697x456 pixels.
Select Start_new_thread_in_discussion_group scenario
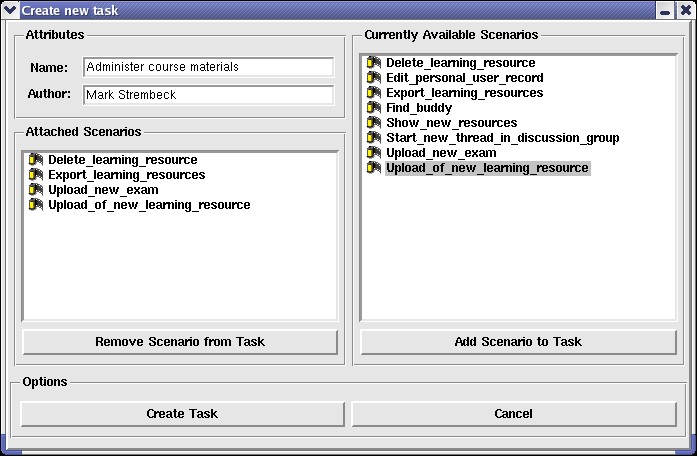coord(502,138)
